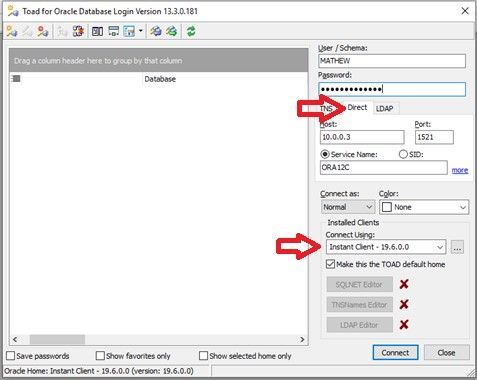Screen dimensions: 477x380
Task: Click the User / Schema input field
Action: [392, 61]
